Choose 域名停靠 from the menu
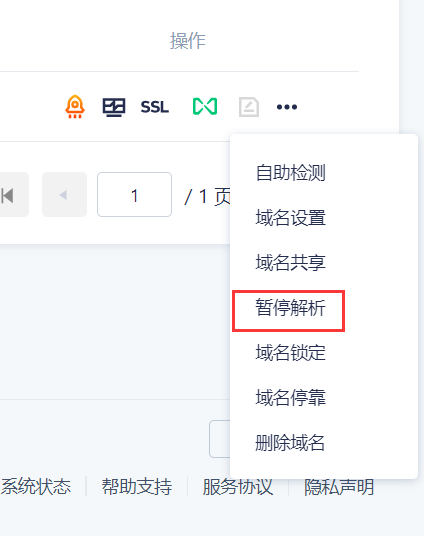 tap(291, 398)
